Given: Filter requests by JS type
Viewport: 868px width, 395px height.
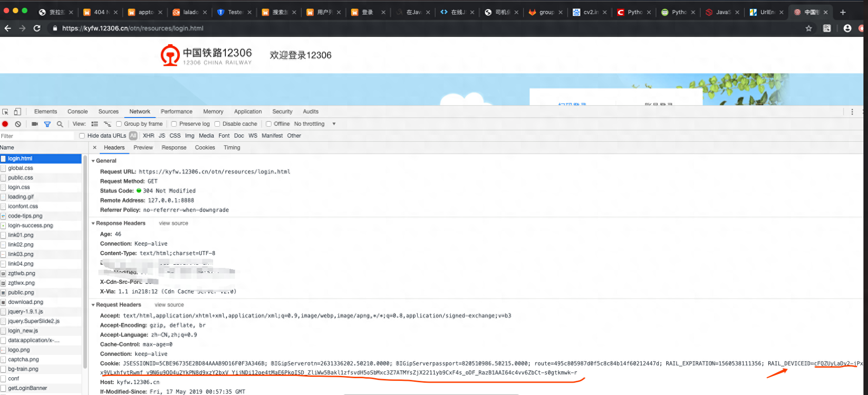Looking at the screenshot, I should click(162, 136).
